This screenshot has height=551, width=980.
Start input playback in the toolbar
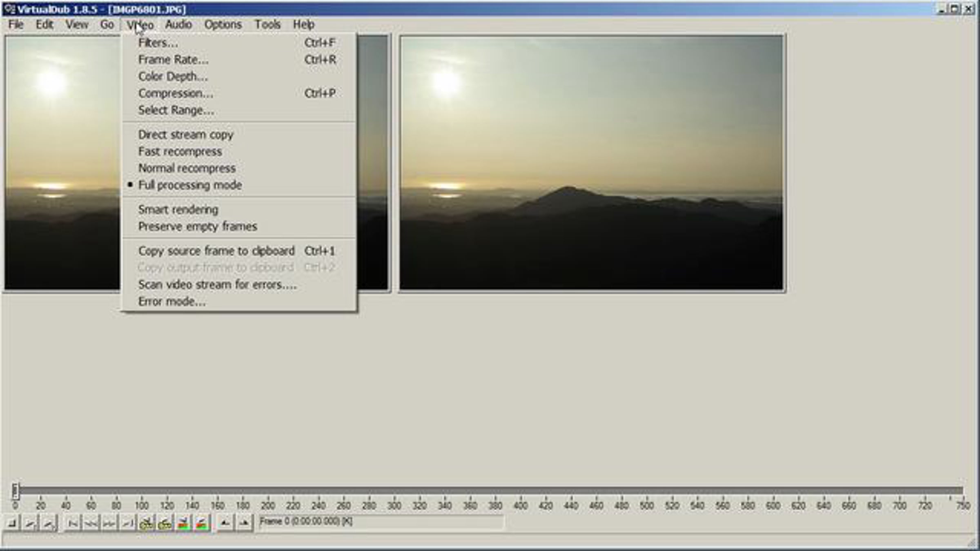pyautogui.click(x=30, y=523)
